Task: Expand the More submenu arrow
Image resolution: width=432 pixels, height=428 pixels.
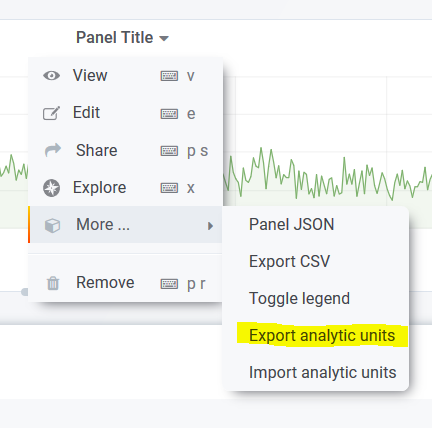Action: point(210,226)
